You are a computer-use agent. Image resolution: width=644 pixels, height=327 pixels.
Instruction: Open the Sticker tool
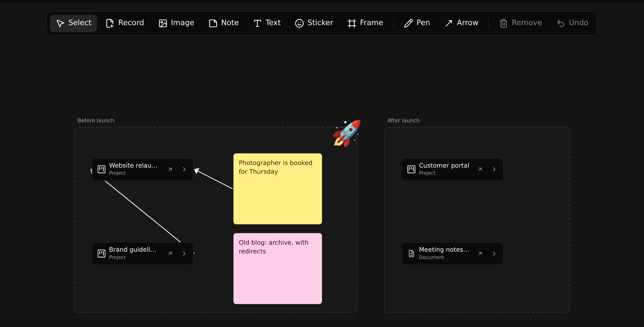(314, 23)
